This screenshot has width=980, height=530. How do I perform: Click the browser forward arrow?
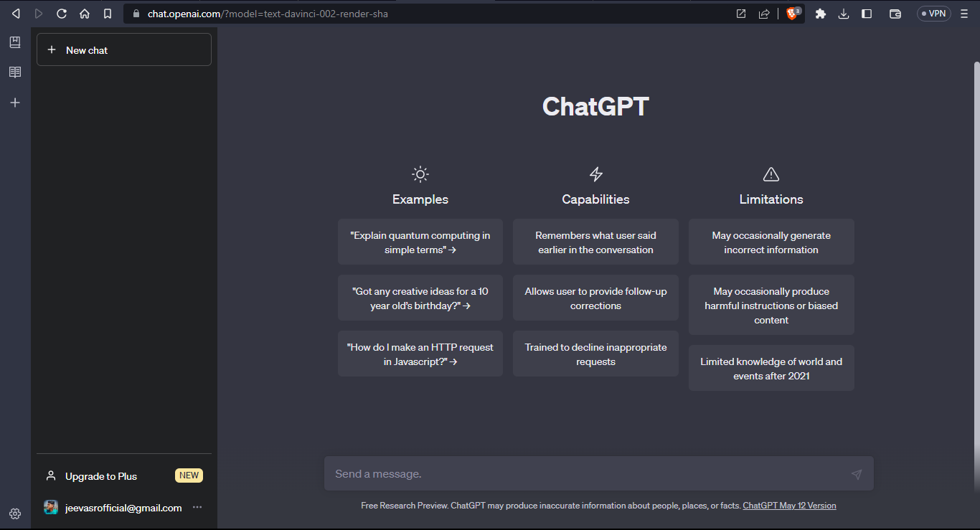39,14
